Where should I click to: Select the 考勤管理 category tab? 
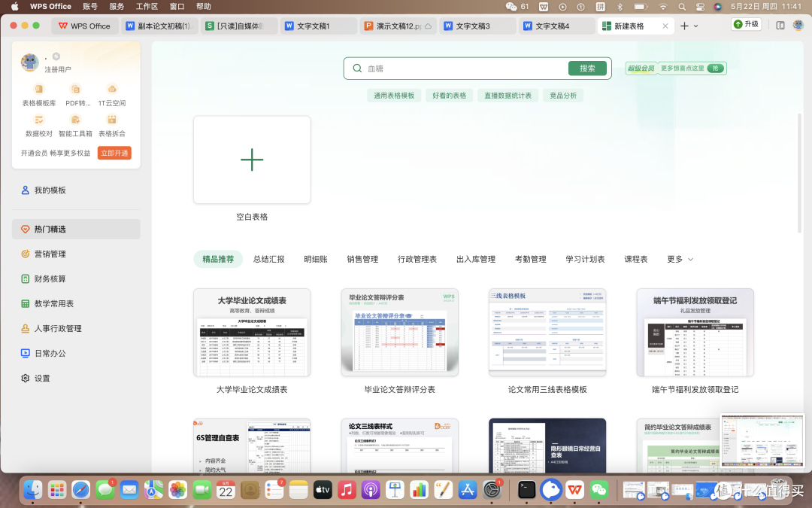click(530, 259)
